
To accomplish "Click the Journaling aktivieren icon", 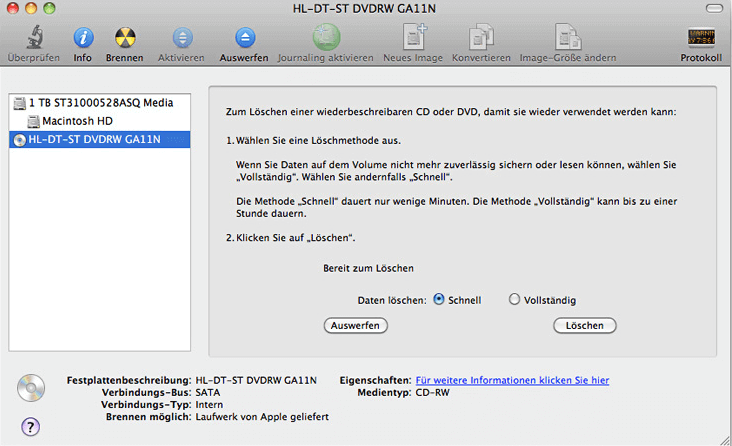I will (x=326, y=37).
